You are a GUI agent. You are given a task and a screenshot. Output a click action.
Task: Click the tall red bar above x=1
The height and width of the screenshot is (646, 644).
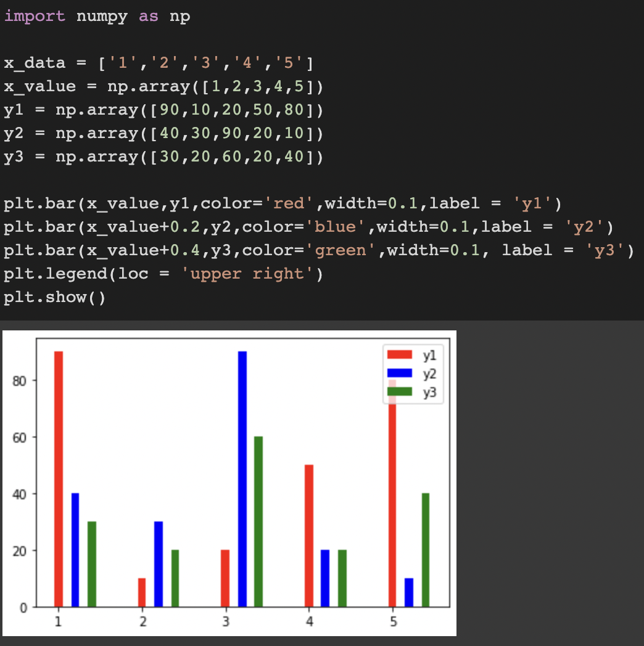(x=59, y=479)
